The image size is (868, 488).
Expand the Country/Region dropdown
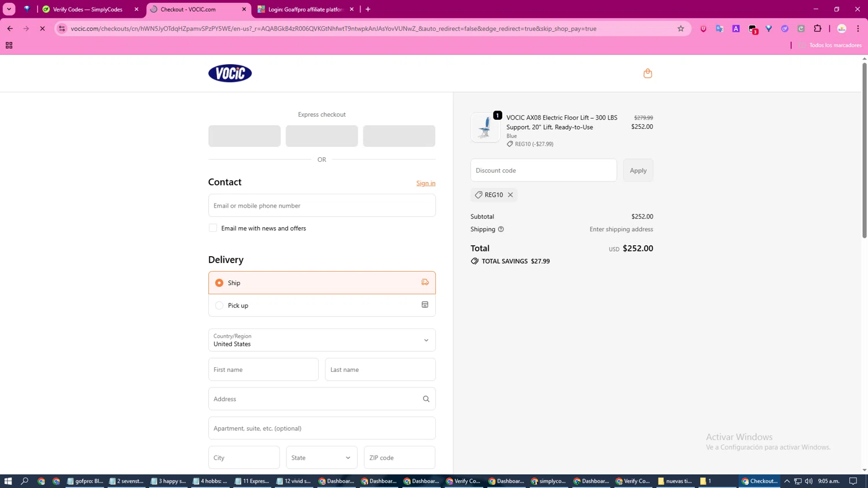[x=322, y=340]
